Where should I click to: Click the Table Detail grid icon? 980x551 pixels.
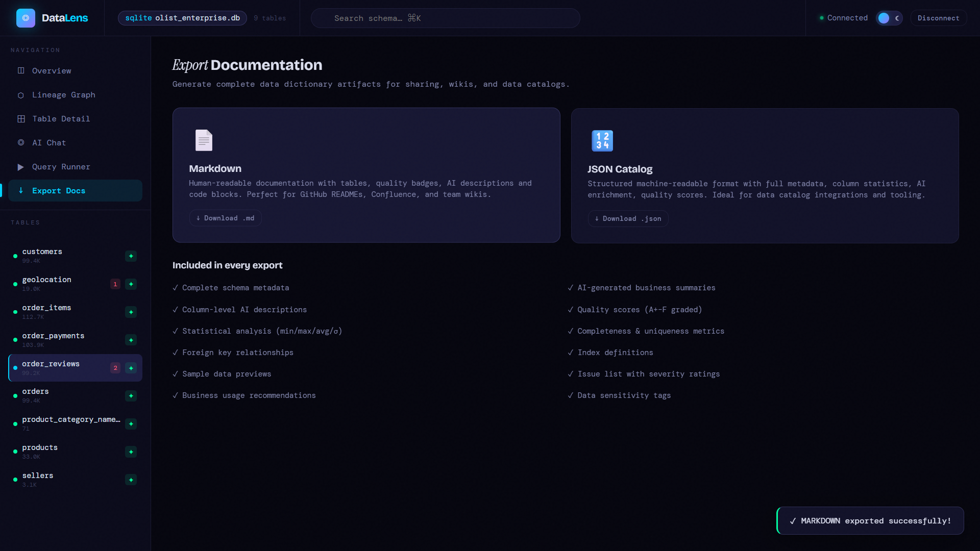click(x=21, y=119)
